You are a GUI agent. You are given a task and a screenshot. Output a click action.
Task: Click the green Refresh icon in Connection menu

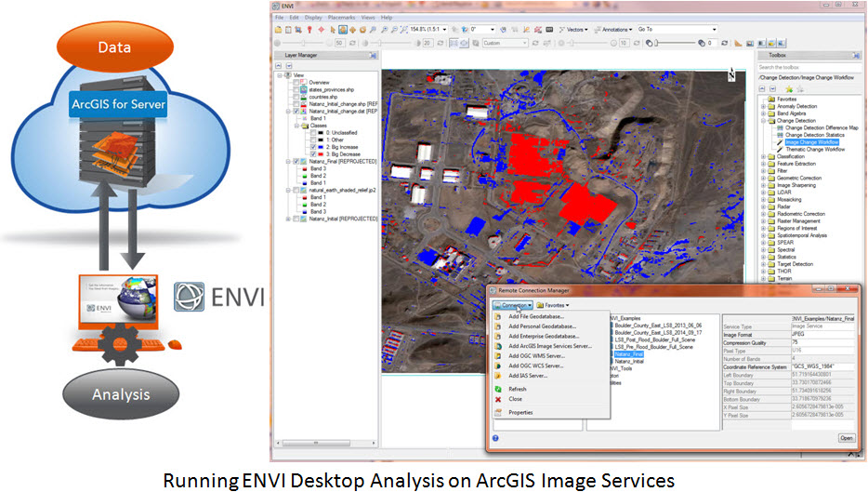[x=499, y=389]
